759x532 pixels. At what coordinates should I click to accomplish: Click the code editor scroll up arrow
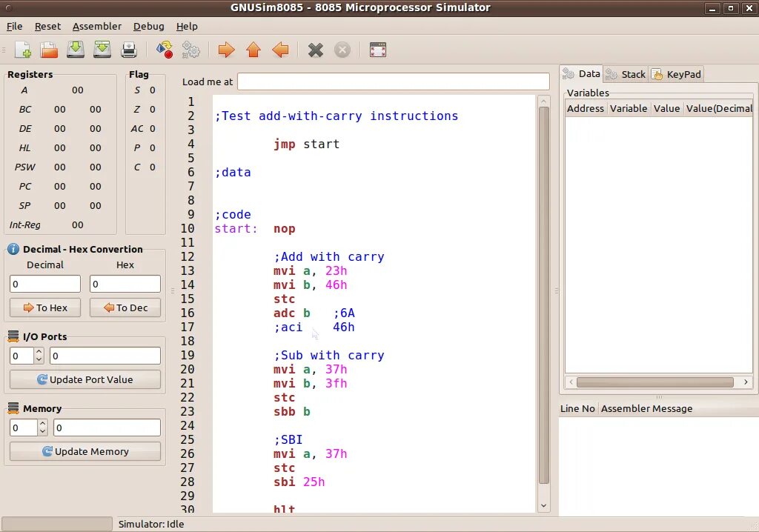(543, 102)
